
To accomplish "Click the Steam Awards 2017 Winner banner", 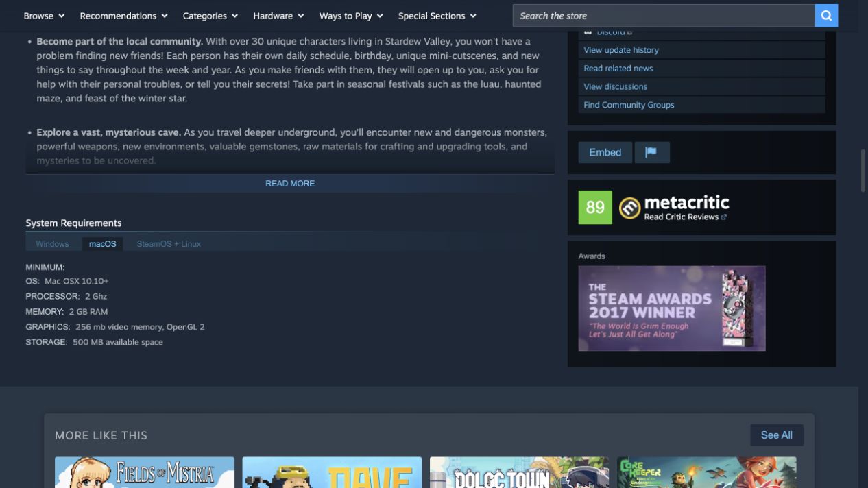I will [672, 308].
